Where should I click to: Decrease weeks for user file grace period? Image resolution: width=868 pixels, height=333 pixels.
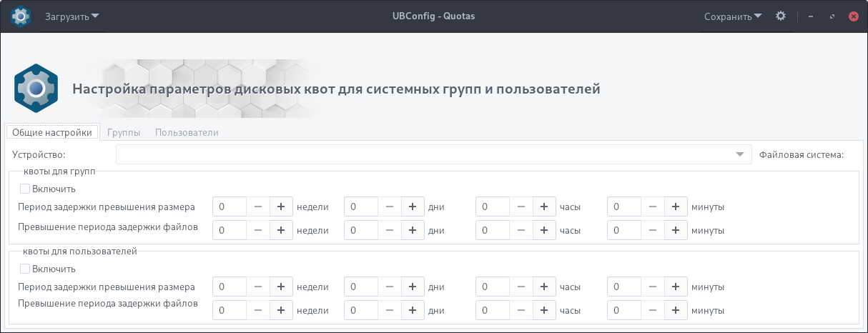pyautogui.click(x=258, y=310)
